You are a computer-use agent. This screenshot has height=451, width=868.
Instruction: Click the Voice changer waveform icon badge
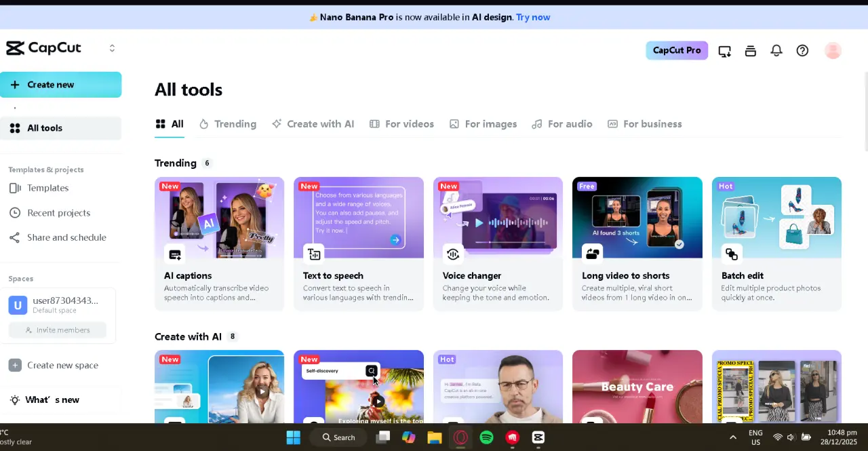454,254
